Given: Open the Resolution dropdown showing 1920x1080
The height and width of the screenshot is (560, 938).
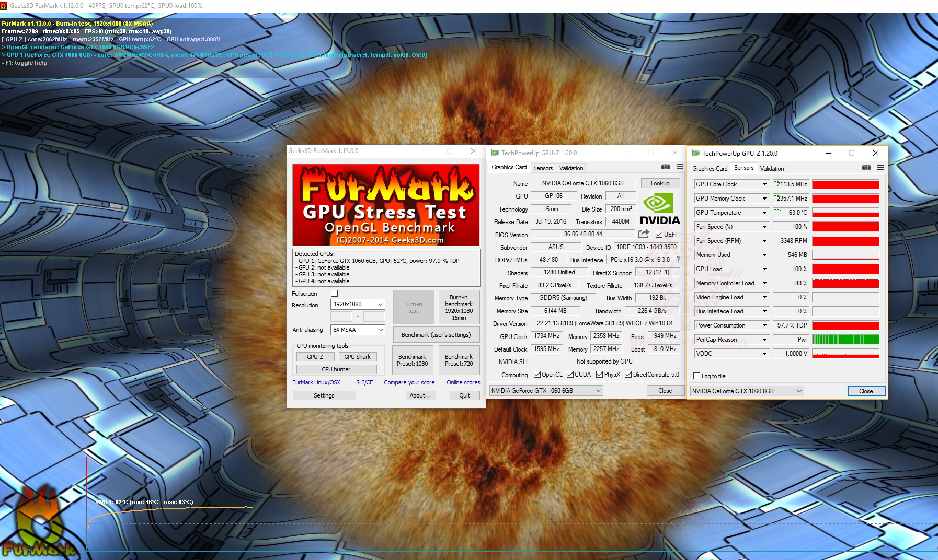Looking at the screenshot, I should [358, 304].
